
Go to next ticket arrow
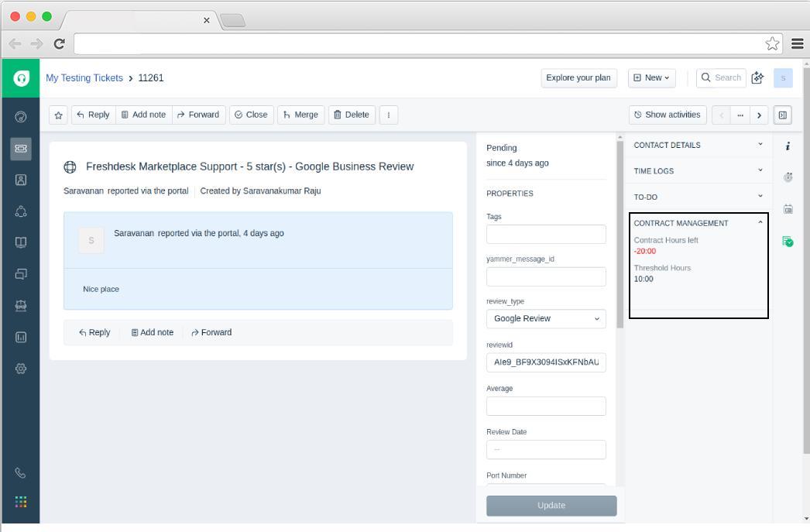point(759,115)
